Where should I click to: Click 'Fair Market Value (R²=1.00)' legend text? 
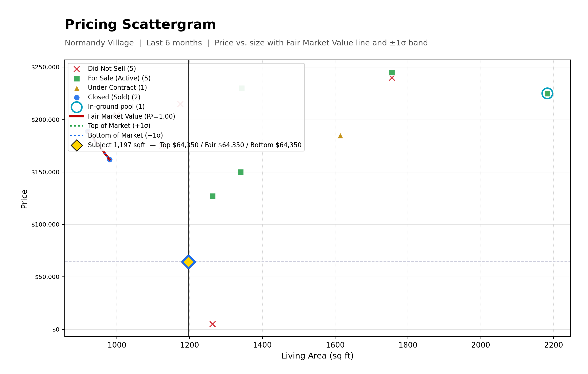(x=131, y=116)
